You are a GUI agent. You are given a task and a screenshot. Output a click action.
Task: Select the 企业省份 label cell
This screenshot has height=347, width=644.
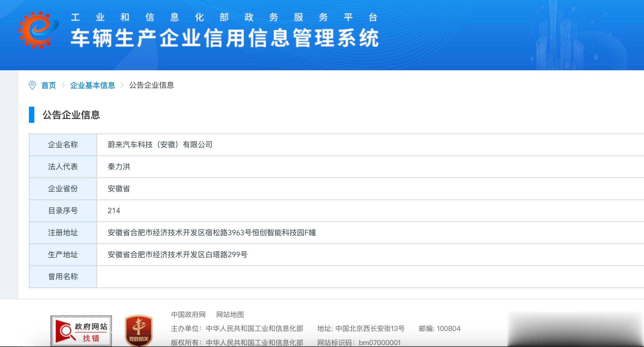pos(63,189)
